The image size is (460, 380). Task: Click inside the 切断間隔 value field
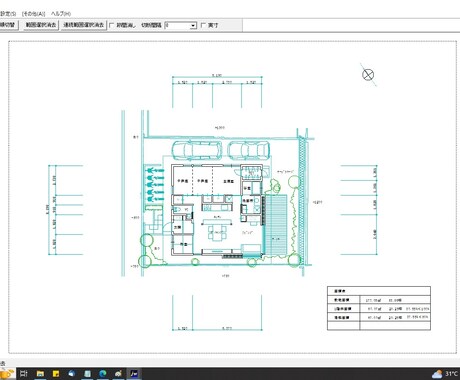point(178,26)
